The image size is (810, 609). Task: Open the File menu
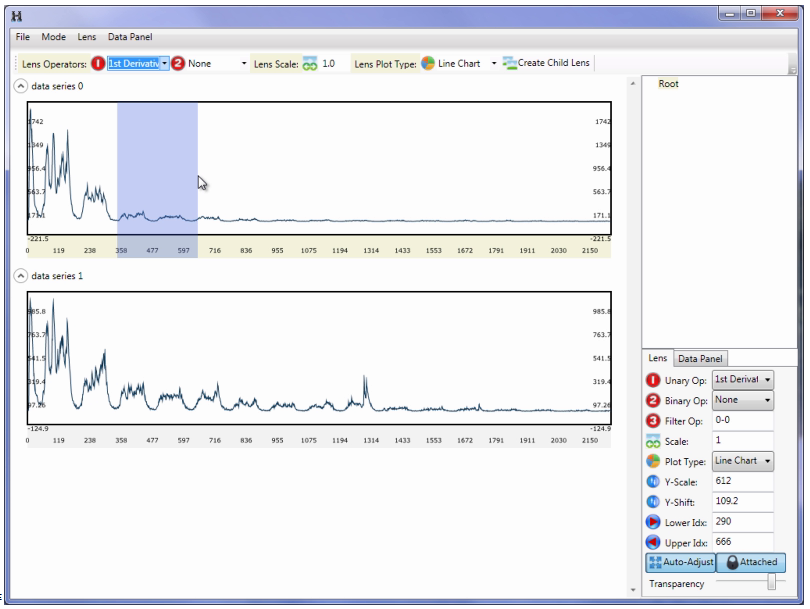[x=23, y=37]
